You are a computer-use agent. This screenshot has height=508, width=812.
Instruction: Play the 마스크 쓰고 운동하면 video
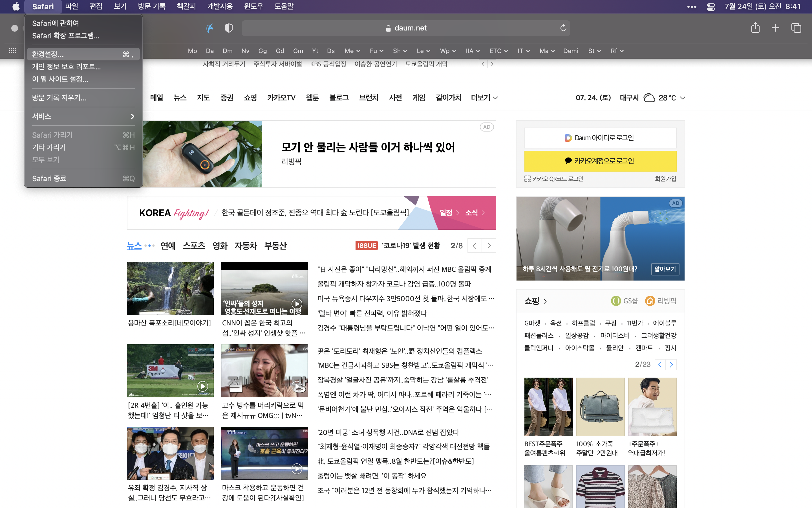[297, 468]
